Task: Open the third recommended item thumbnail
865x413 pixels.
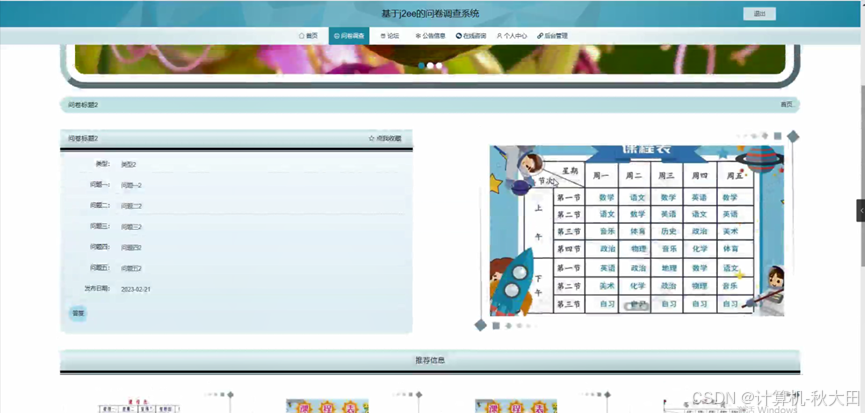Action: click(x=516, y=406)
